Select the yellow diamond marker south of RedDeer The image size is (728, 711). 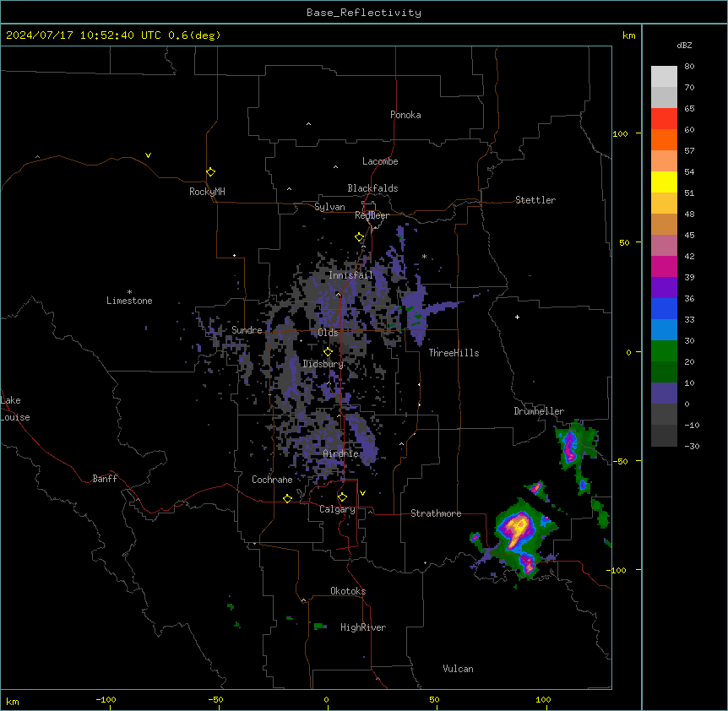pyautogui.click(x=359, y=237)
